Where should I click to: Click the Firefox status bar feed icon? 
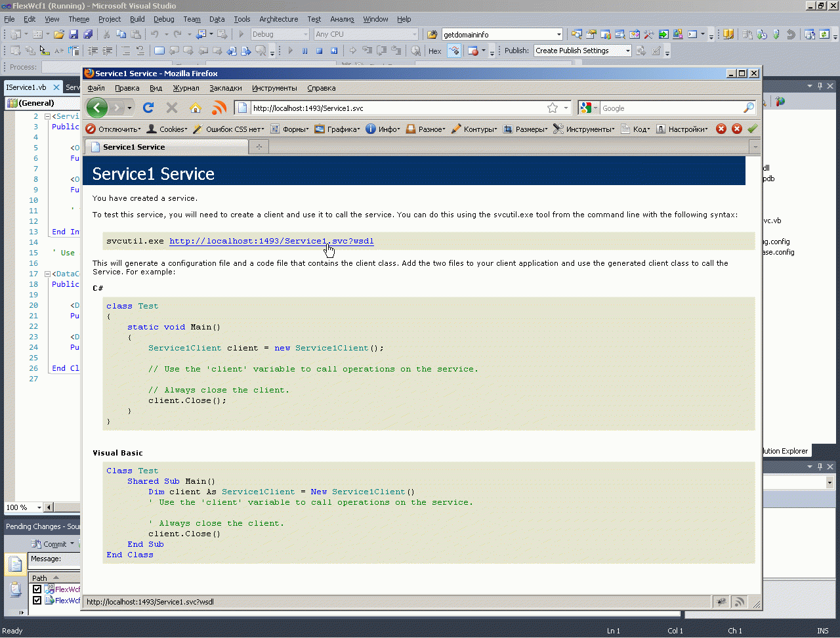740,602
